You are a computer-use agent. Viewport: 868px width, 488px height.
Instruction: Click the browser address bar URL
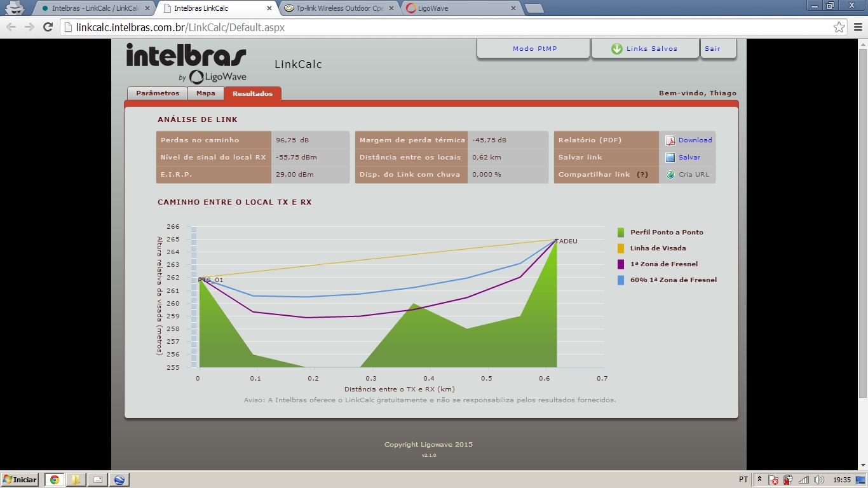tap(180, 28)
